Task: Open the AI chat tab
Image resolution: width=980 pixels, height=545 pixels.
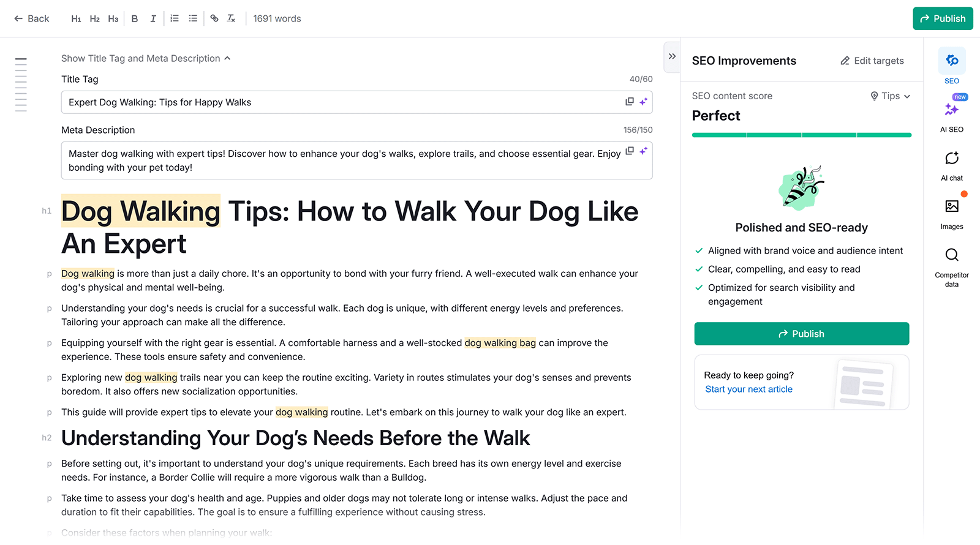Action: coord(951,163)
